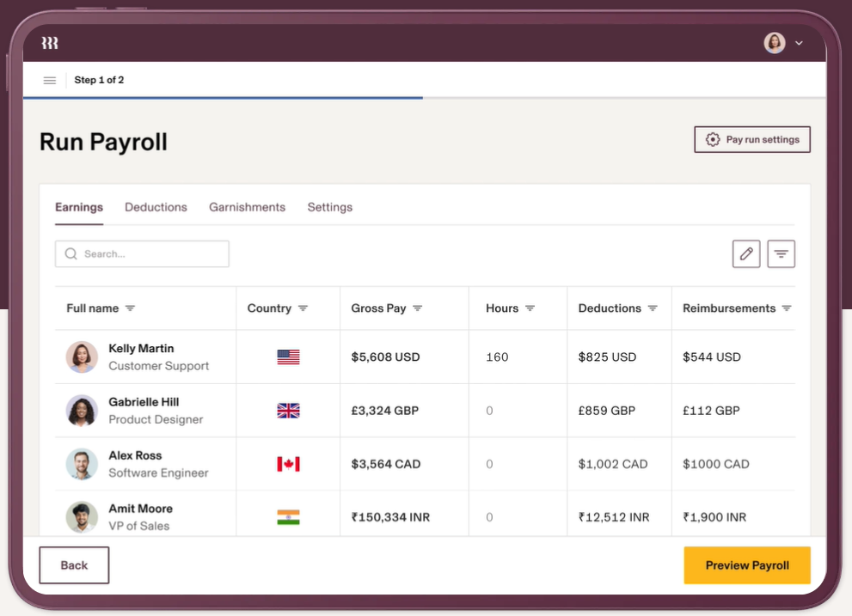Click the India flag for Amit Moore
852x616 pixels.
pos(288,517)
